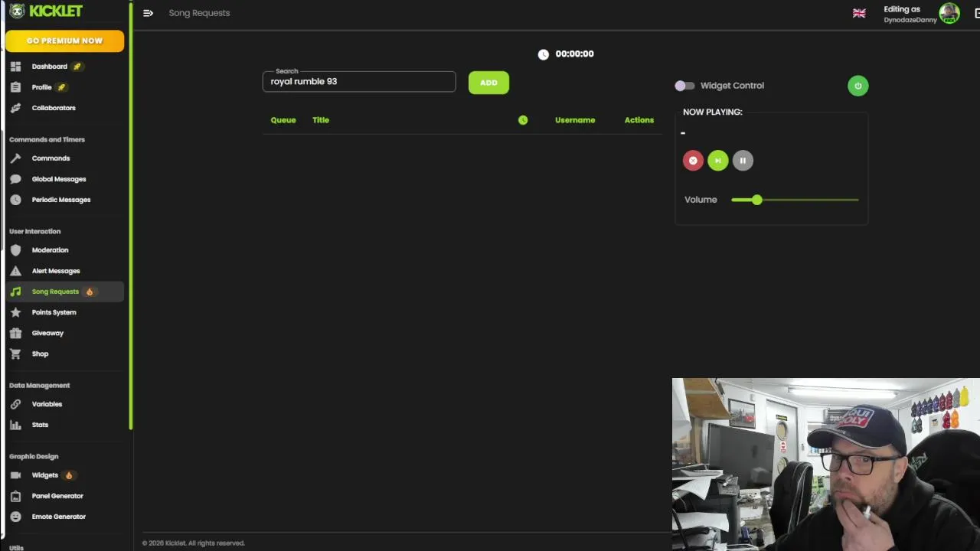Collapse the sidebar with hamburger icon
Screen dimensions: 980x551
point(148,13)
